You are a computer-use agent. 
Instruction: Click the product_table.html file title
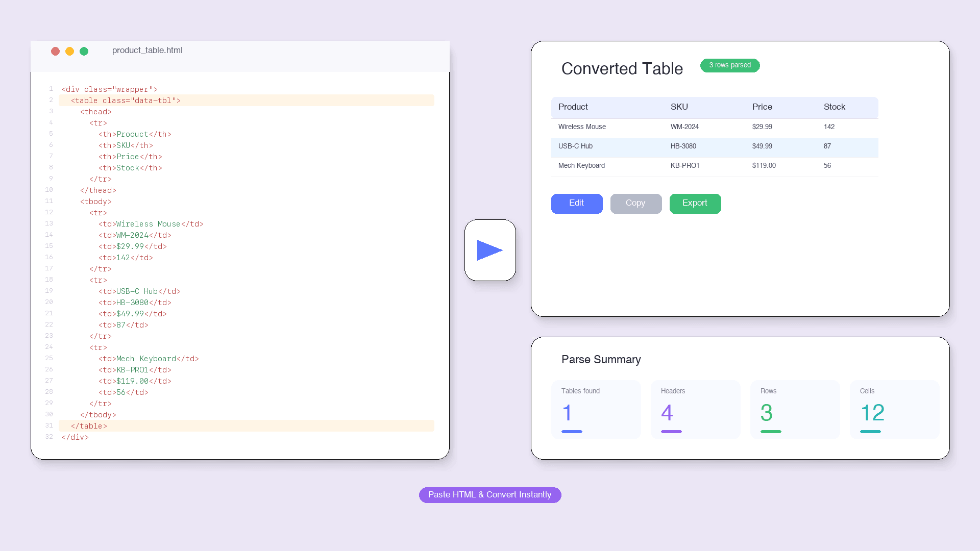[147, 51]
